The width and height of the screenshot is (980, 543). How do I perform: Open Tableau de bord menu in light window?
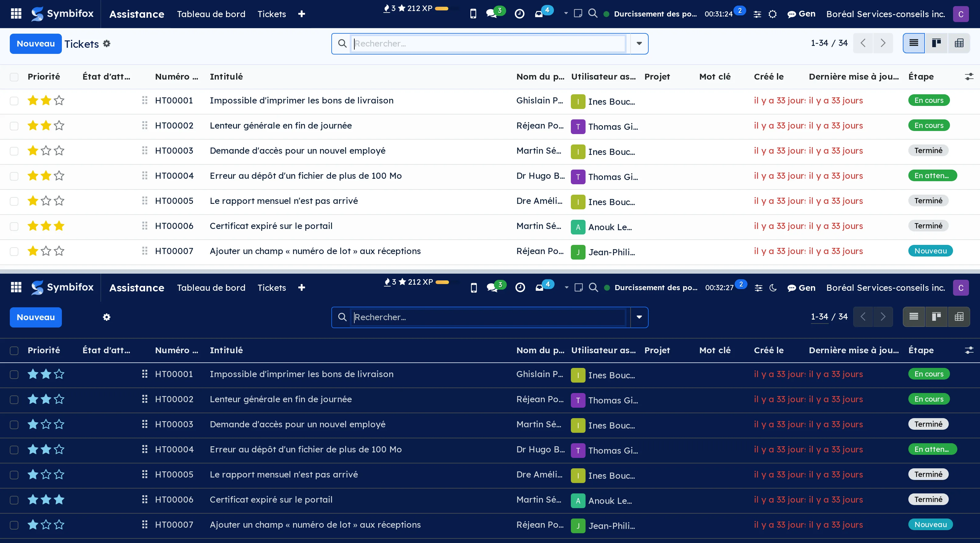211,14
